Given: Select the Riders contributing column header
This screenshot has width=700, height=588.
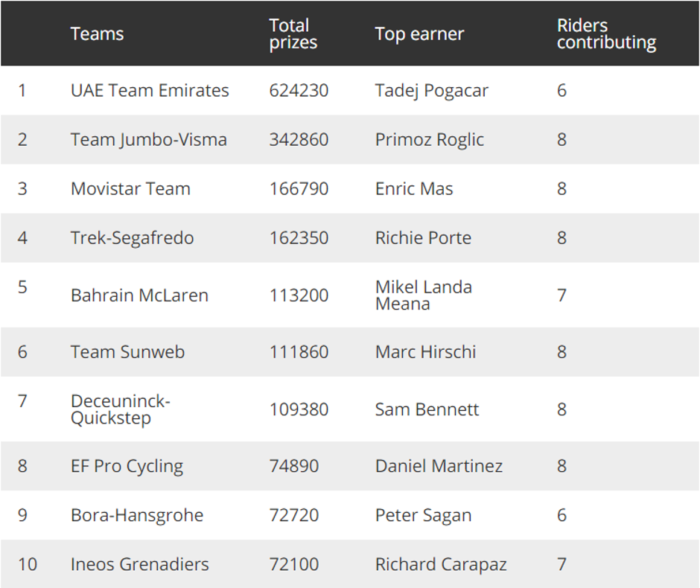Looking at the screenshot, I should click(x=606, y=34).
